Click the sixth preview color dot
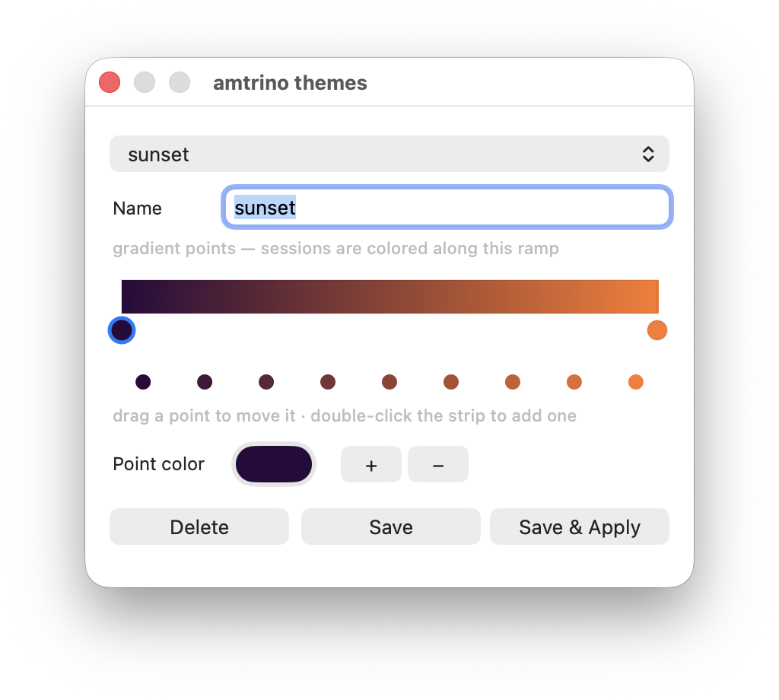Image resolution: width=779 pixels, height=700 pixels. click(x=451, y=382)
